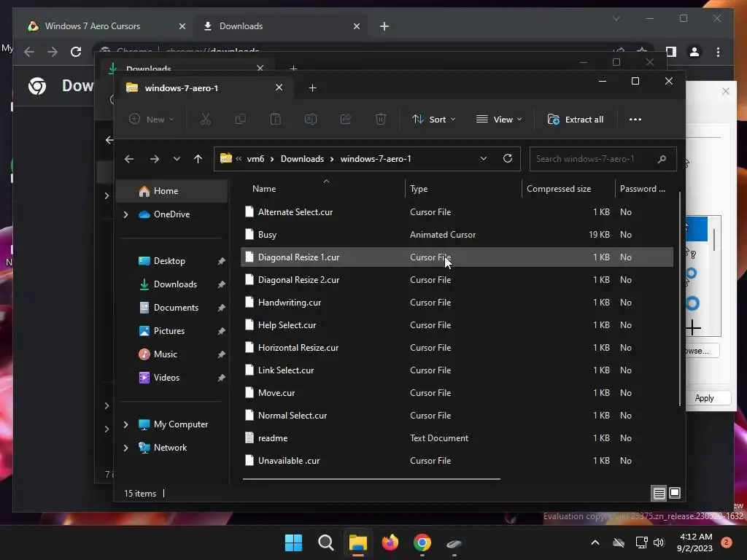Image resolution: width=747 pixels, height=560 pixels.
Task: Click the search magnifier icon in Explorer
Action: click(x=662, y=159)
